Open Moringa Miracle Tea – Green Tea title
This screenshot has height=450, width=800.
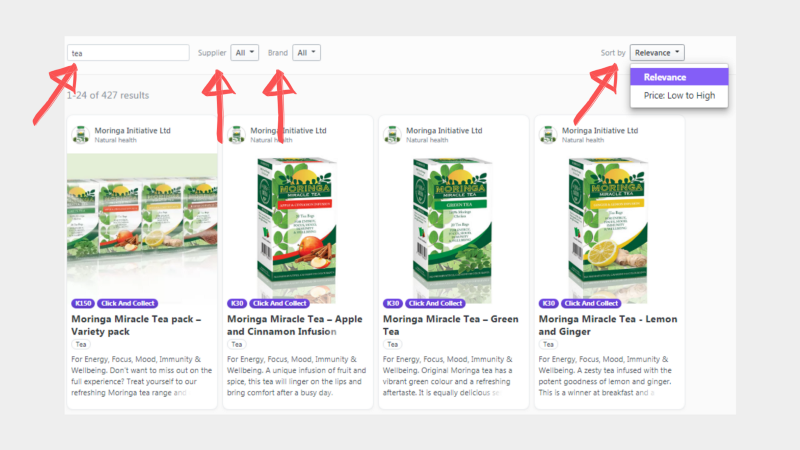(451, 325)
